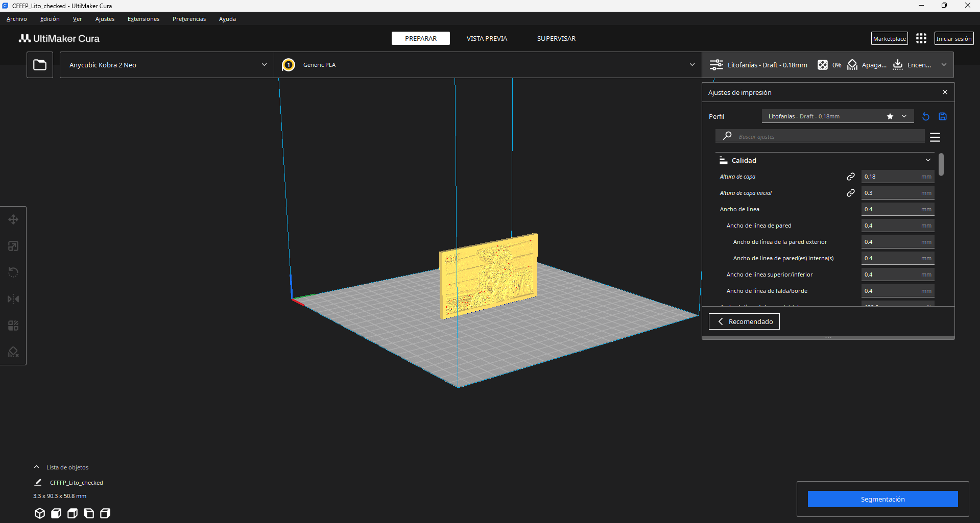Click the Segmentación button
The height and width of the screenshot is (523, 980).
coord(882,499)
